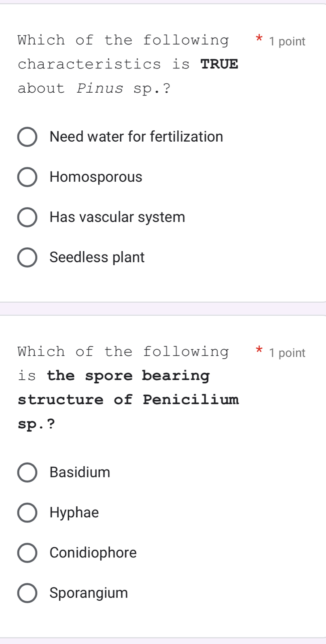Click the '1 point' label on Penicilium question

click(x=287, y=353)
